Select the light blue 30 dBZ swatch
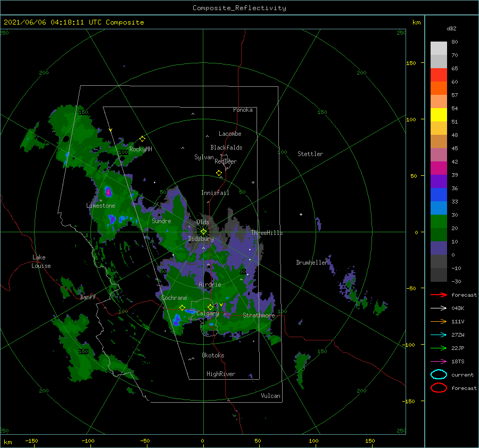 pos(439,208)
